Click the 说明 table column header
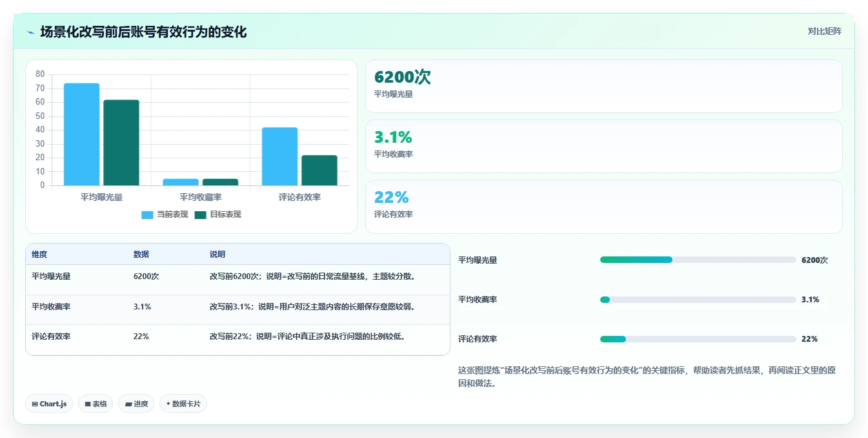Screen dimensions: 868x438 pyautogui.click(x=217, y=255)
